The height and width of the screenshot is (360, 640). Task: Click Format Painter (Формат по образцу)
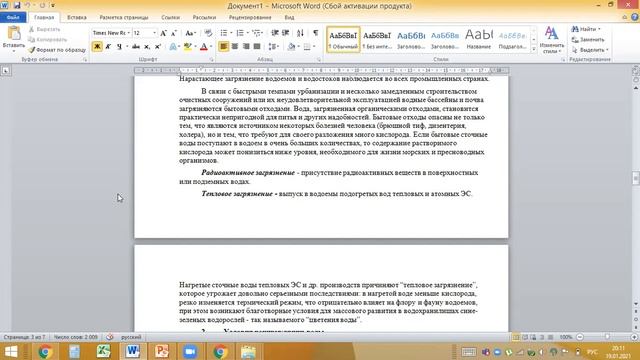point(57,50)
